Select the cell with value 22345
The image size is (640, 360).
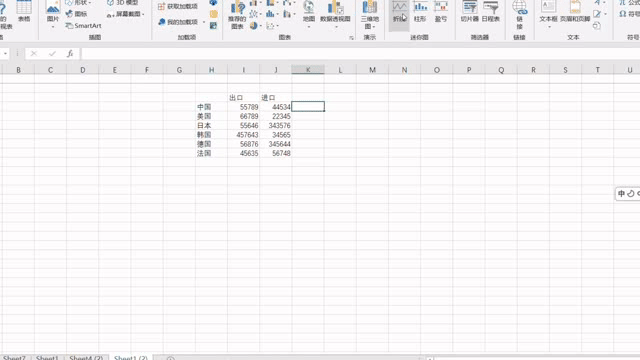click(276, 116)
